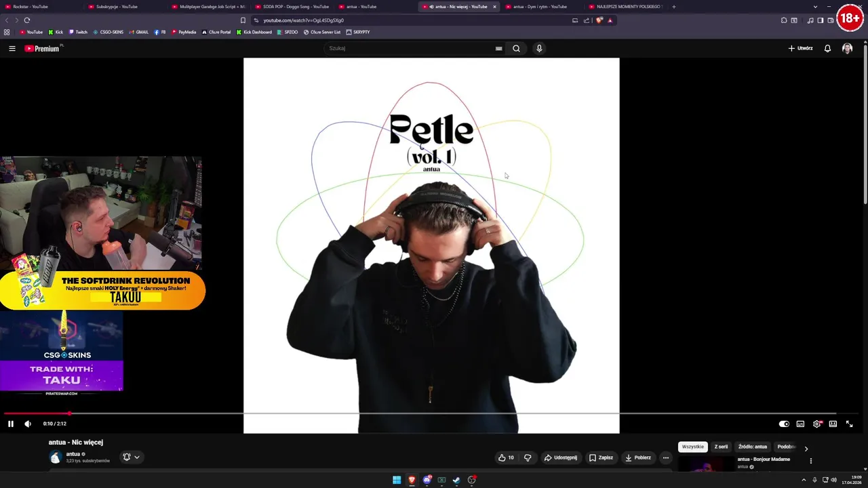Switch to Subskrypcje - YouTube tab
This screenshot has width=868, height=488.
125,7
